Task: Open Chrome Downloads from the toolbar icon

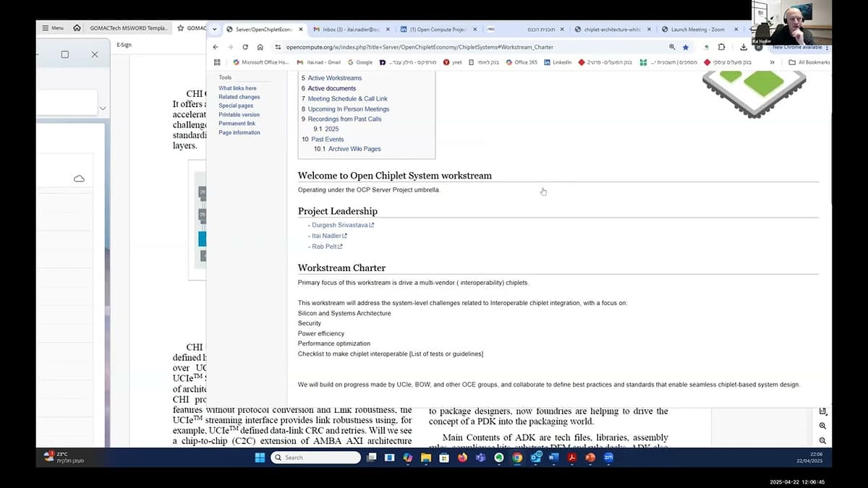Action: click(742, 46)
